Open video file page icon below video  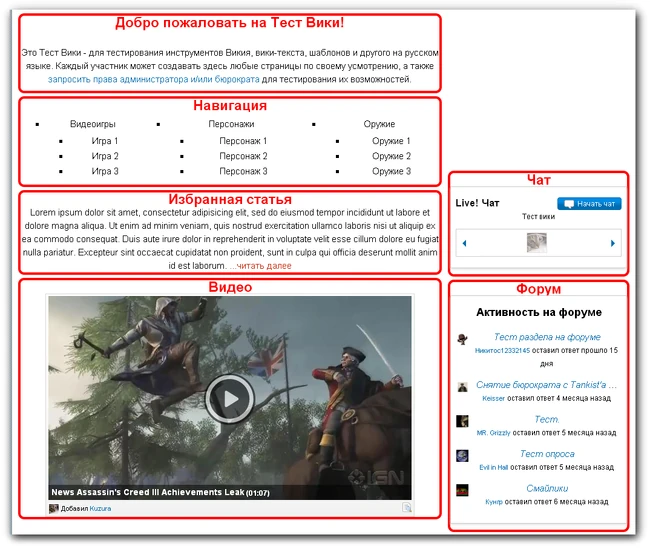407,508
